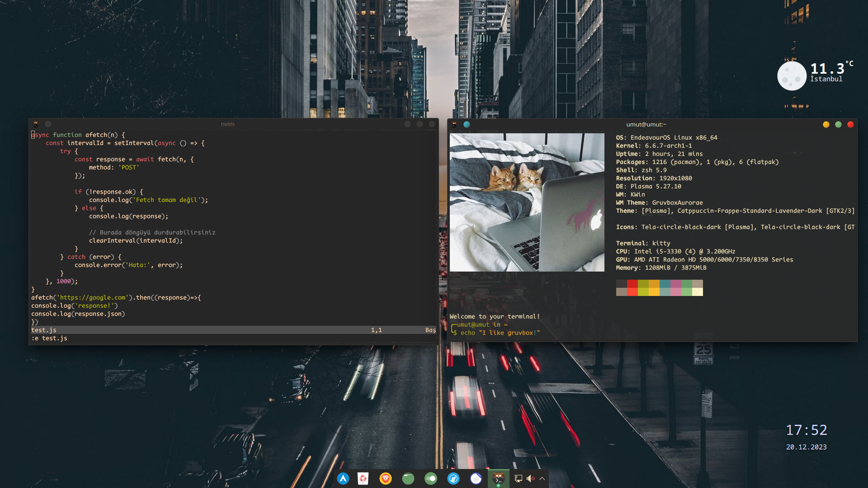Open window menu icon of kitty terminal
Image resolution: width=868 pixels, height=488 pixels.
(454, 124)
